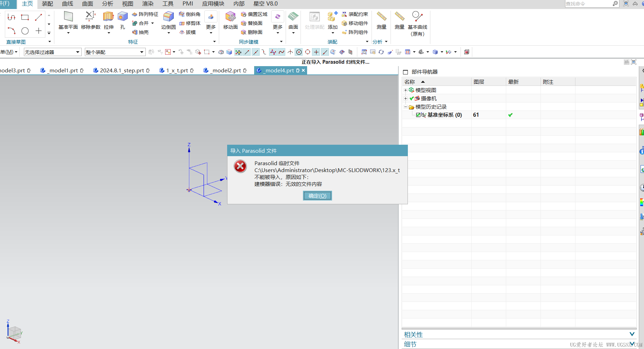Select the 删除面 delete face tool
644x349 pixels.
pos(252,32)
